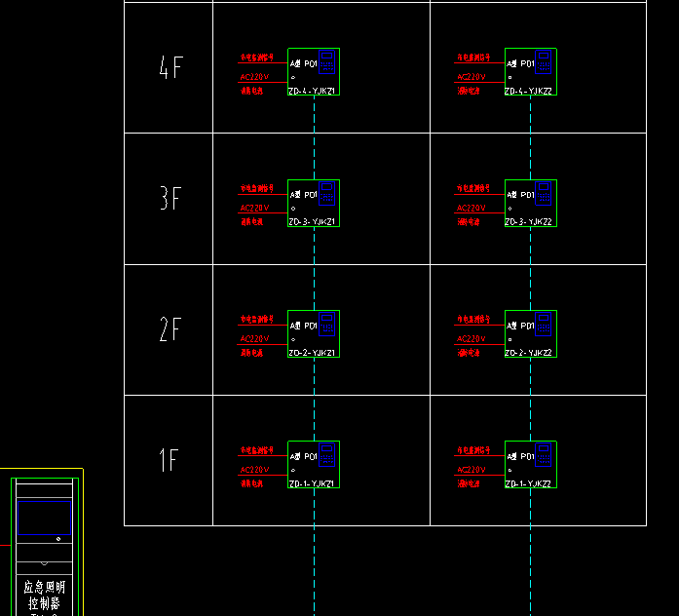The image size is (679, 616).
Task: Select the blue controller symbol in ZD-2-YJKZ1
Action: point(327,324)
